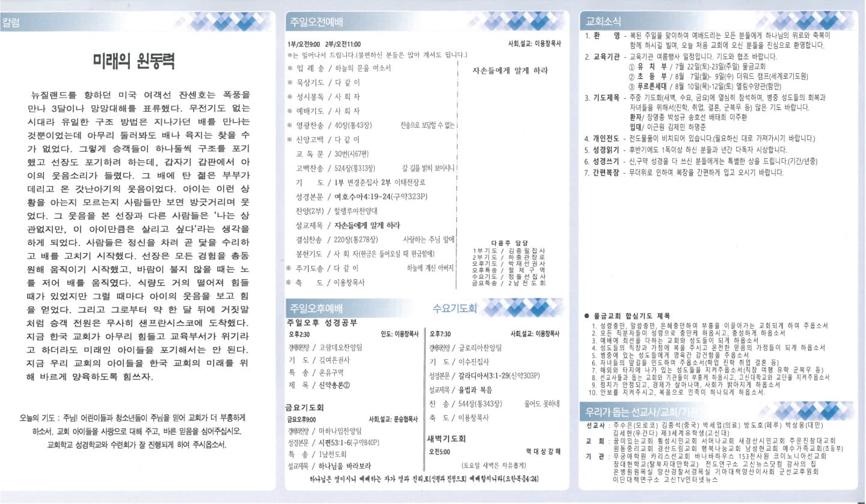Viewport: 866px width, 504px height.
Task: Select the '물금교회 합심기도 제목' heading
Action: (x=631, y=316)
